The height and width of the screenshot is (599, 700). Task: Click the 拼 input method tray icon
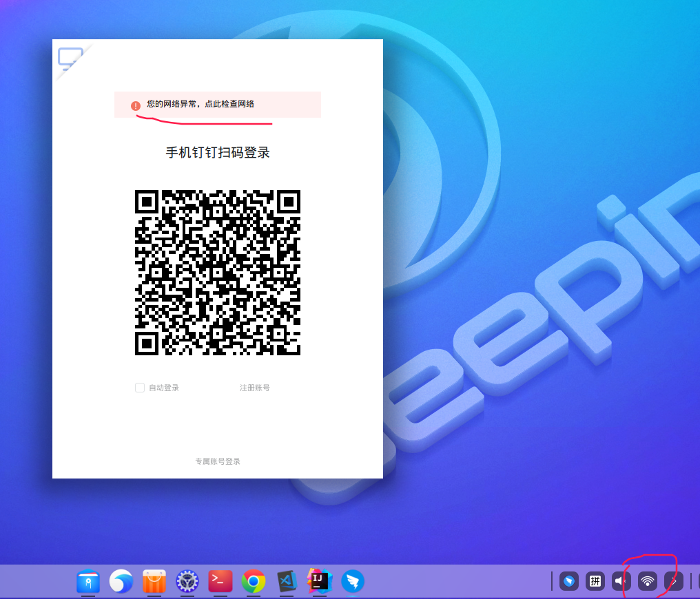tap(595, 581)
